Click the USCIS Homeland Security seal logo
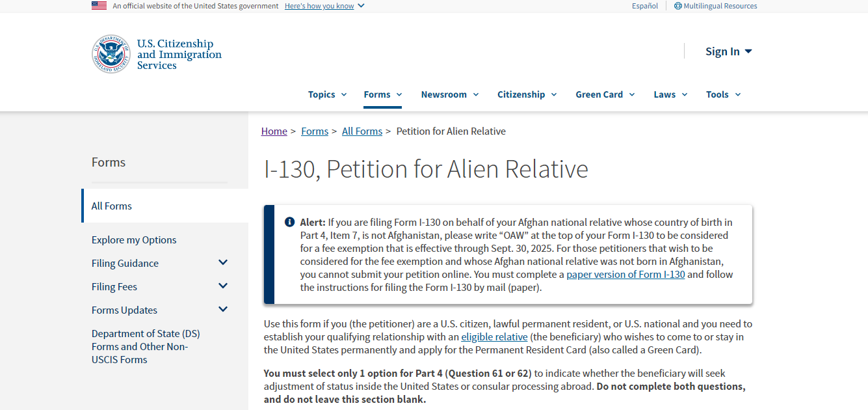 [x=111, y=54]
